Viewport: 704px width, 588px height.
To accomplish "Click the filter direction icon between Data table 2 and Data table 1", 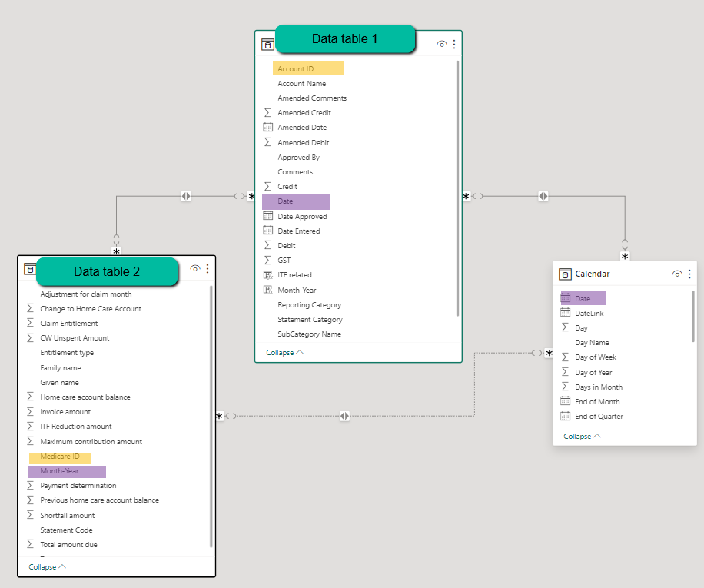I will click(x=186, y=196).
